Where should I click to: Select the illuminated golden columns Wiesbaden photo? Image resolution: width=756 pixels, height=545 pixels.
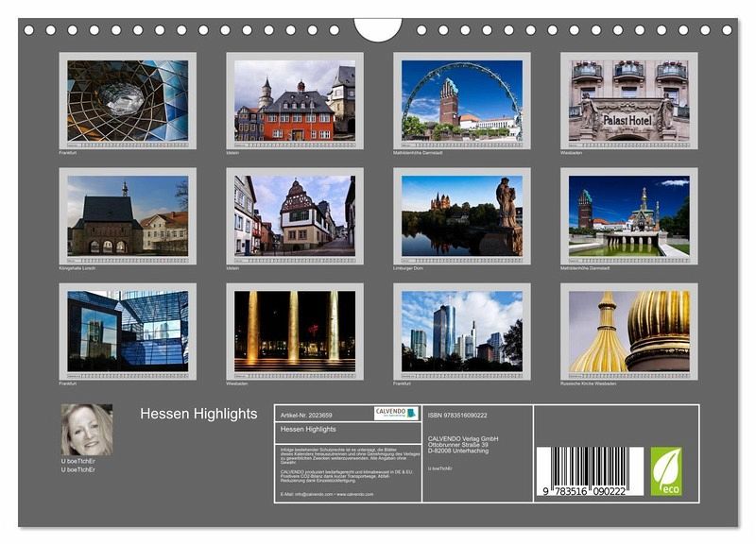[x=295, y=332]
